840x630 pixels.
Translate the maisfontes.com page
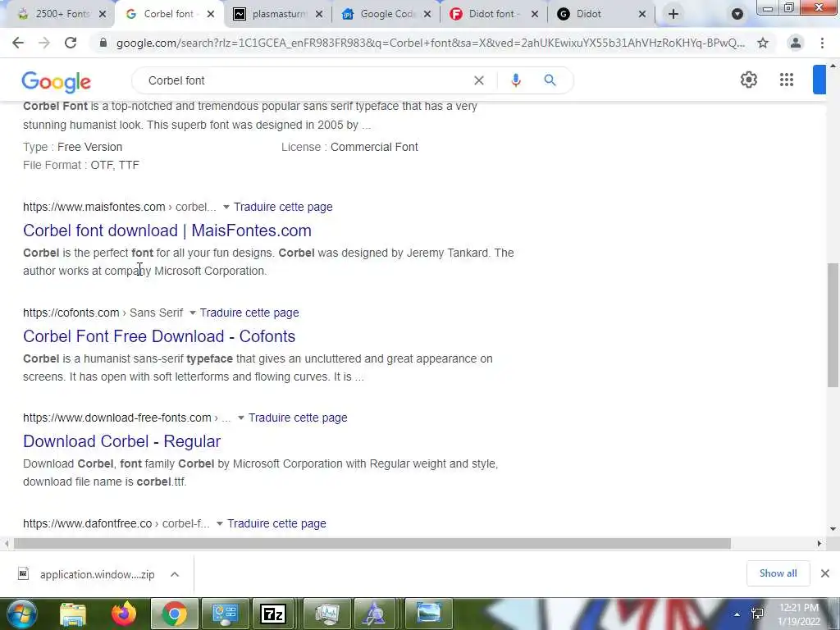[x=283, y=207]
